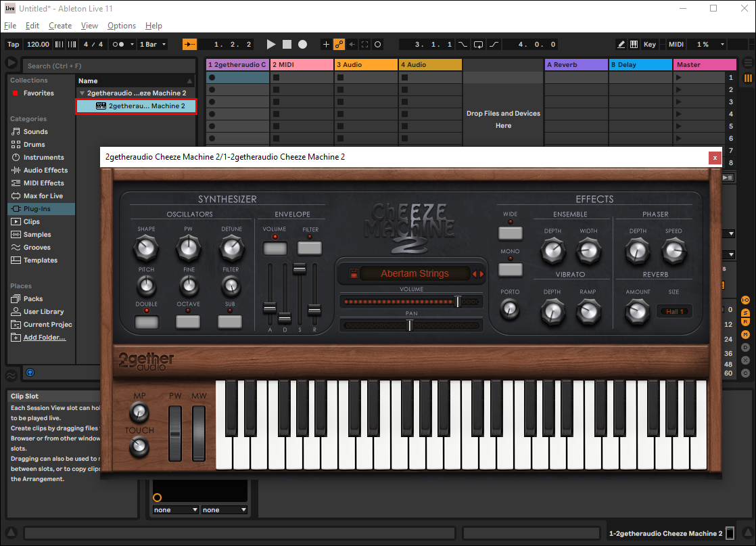Click the preset save floppy icon
Image resolution: width=756 pixels, height=546 pixels.
353,274
